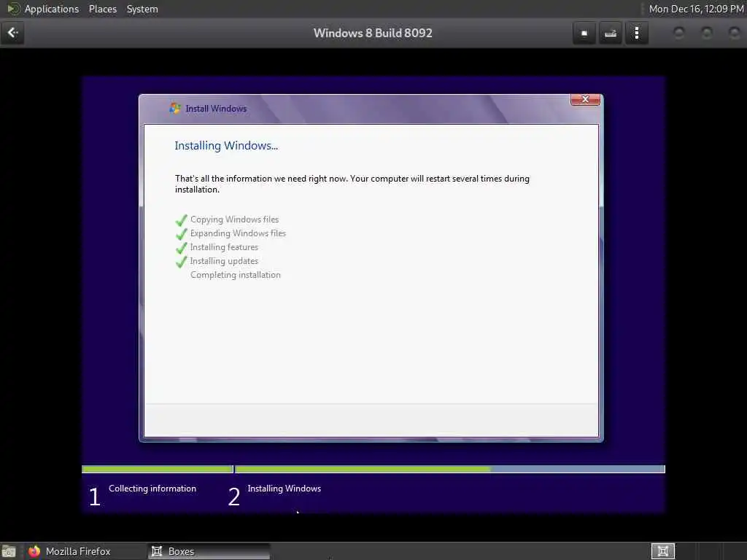Screen dimensions: 747x560
Task: Click the 'Windows 8 Build 8092' window title
Action: tap(373, 33)
